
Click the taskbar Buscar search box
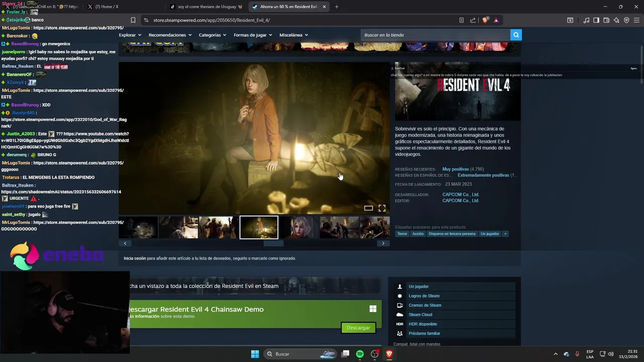coord(301,354)
